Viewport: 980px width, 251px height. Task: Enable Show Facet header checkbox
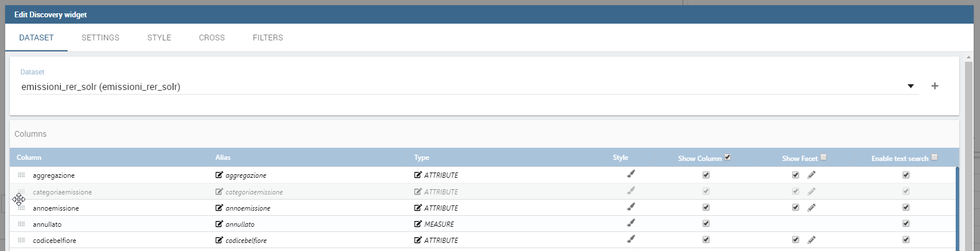823,157
